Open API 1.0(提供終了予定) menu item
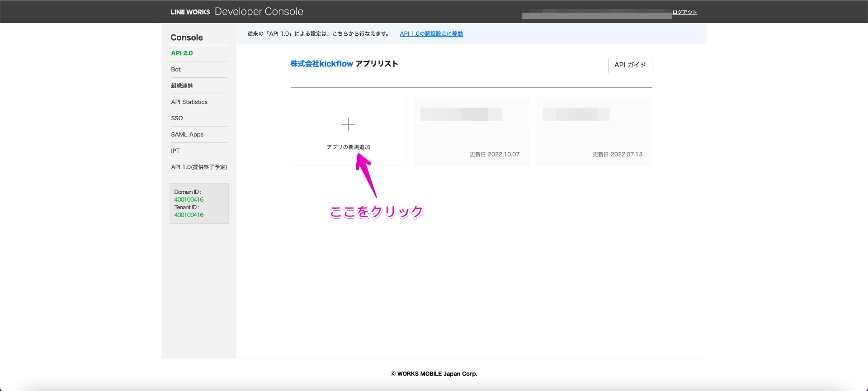868x391 pixels. (199, 167)
